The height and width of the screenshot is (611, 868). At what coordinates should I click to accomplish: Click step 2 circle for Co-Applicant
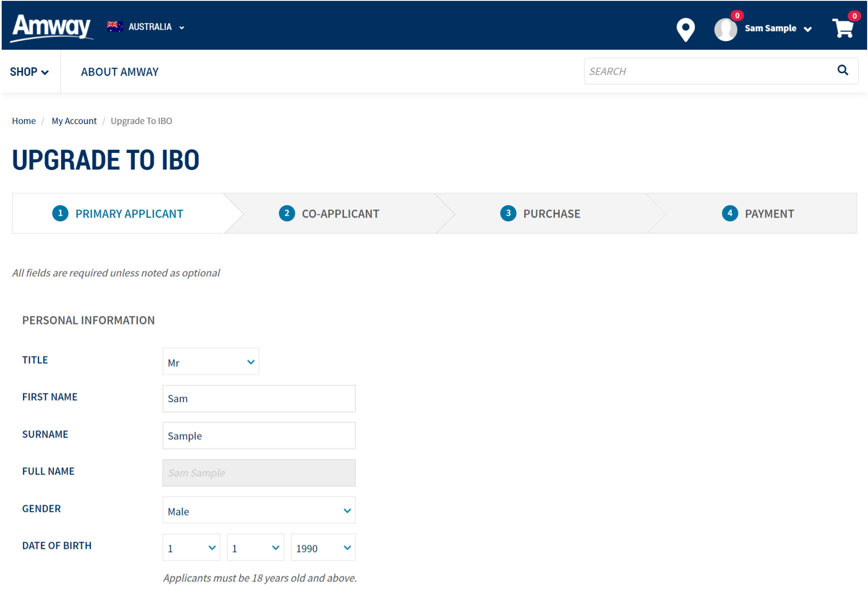pyautogui.click(x=287, y=213)
